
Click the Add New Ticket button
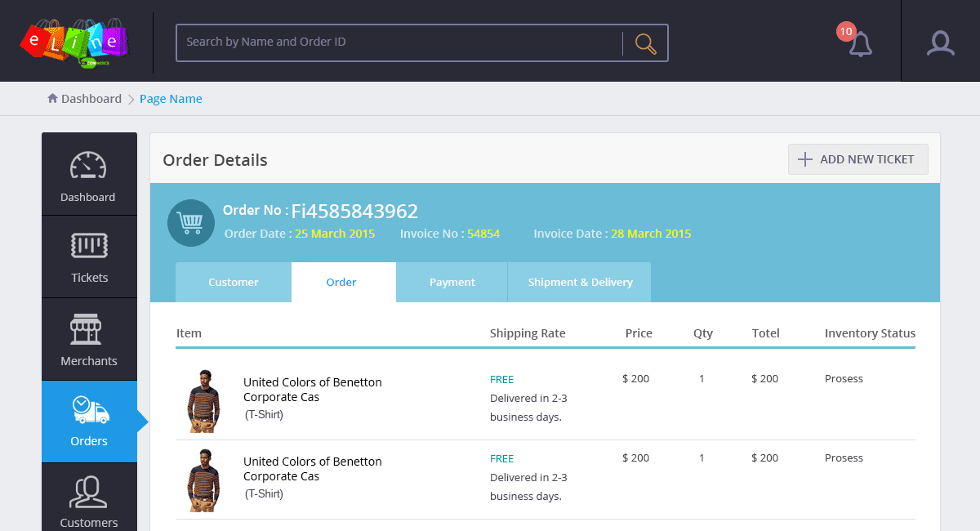(858, 159)
